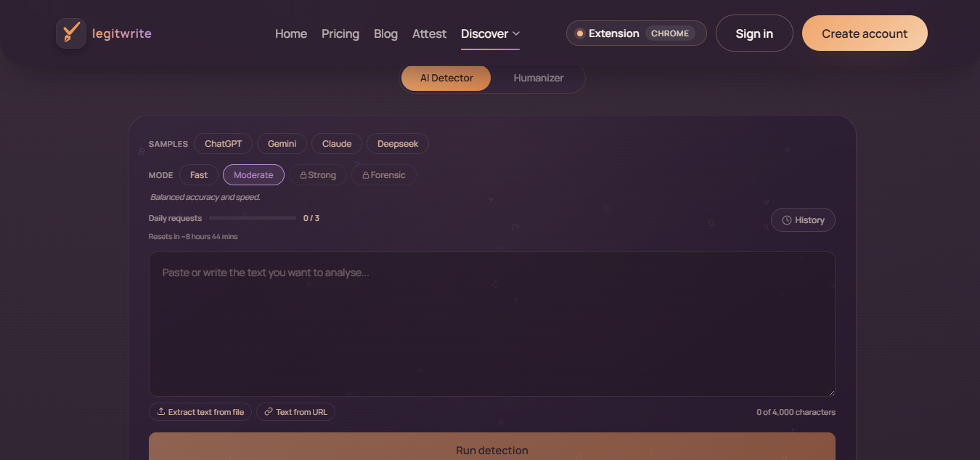Click the 'Balanced accuracy and speed.' description
Image resolution: width=980 pixels, height=460 pixels.
coord(205,197)
